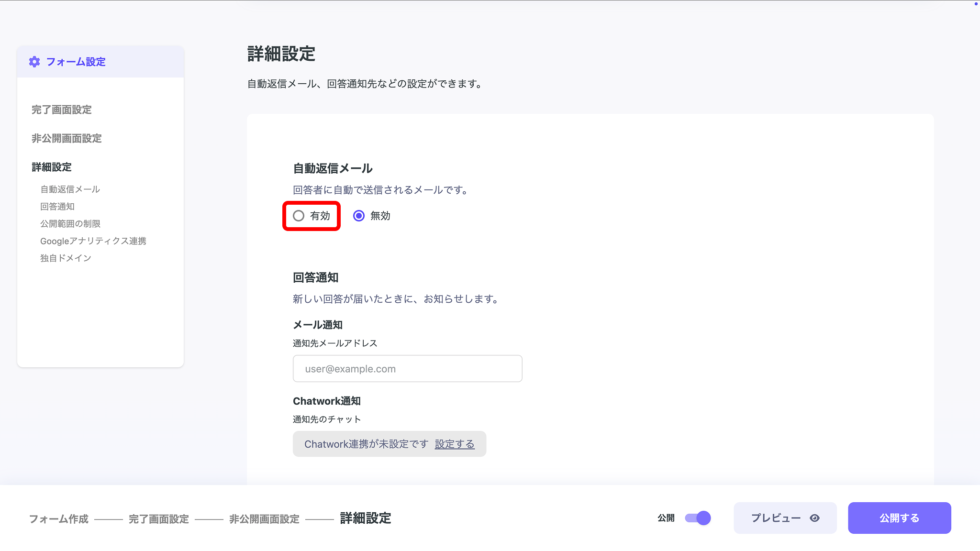Click 完了画面設定 in the bottom progress steps
The width and height of the screenshot is (980, 551).
click(x=158, y=518)
